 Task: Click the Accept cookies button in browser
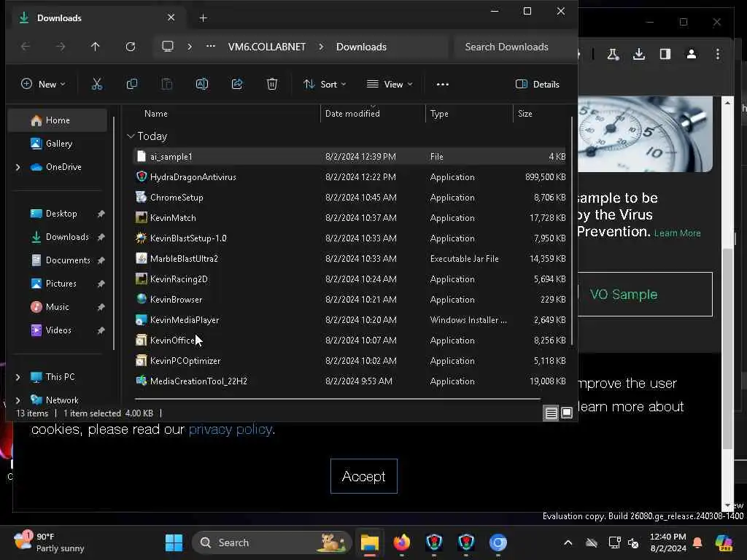[x=364, y=476]
